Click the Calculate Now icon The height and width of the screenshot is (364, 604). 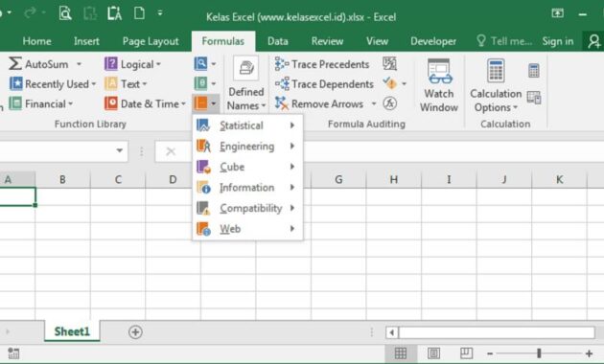(x=533, y=71)
